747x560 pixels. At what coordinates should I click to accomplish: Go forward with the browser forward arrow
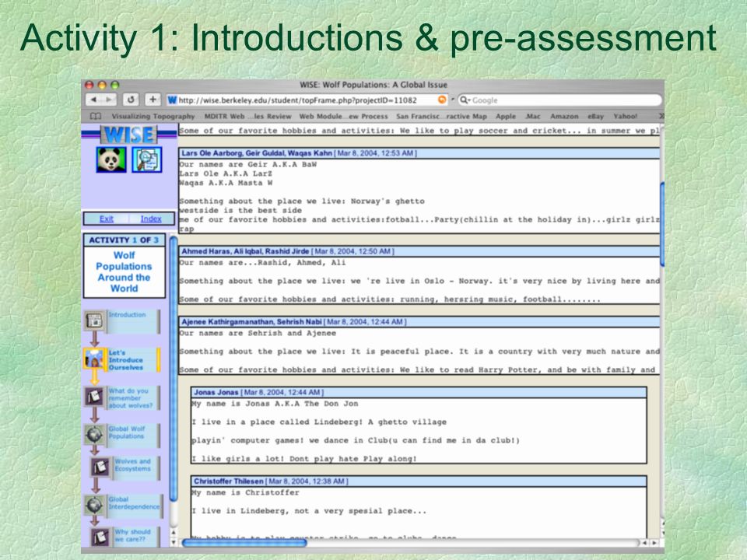tap(109, 100)
